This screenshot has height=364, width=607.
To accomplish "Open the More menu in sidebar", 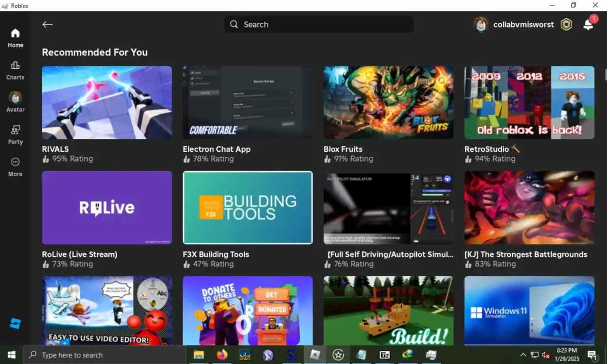I will click(x=15, y=167).
